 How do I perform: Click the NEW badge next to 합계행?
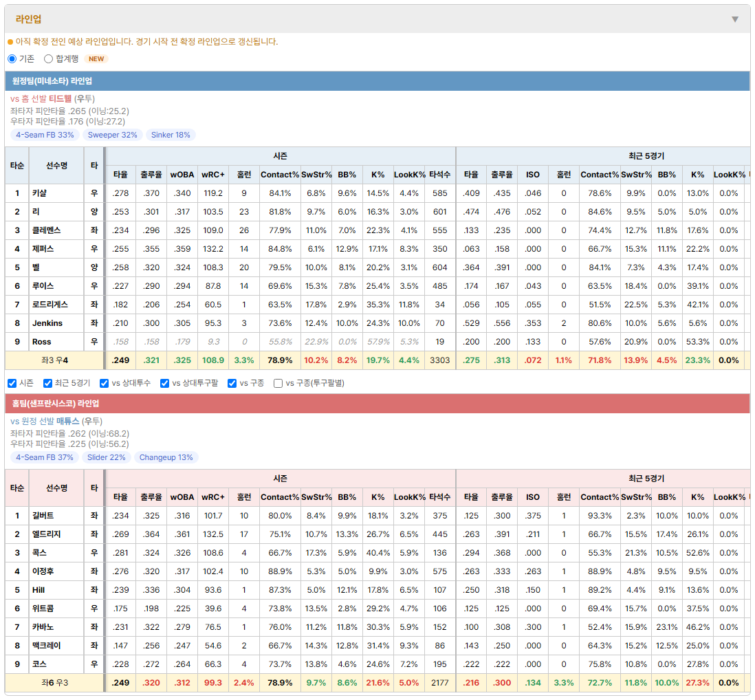click(96, 58)
